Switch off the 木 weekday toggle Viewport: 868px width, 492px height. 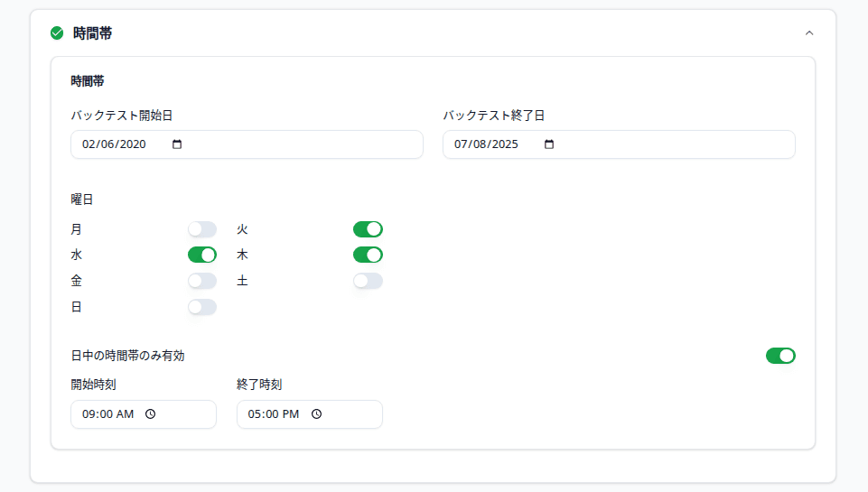click(x=368, y=255)
